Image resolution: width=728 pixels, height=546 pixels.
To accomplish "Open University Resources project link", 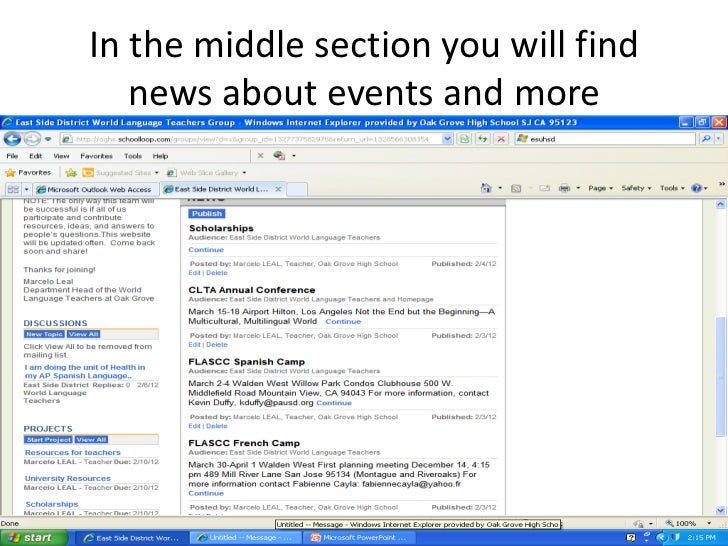I will 68,479.
